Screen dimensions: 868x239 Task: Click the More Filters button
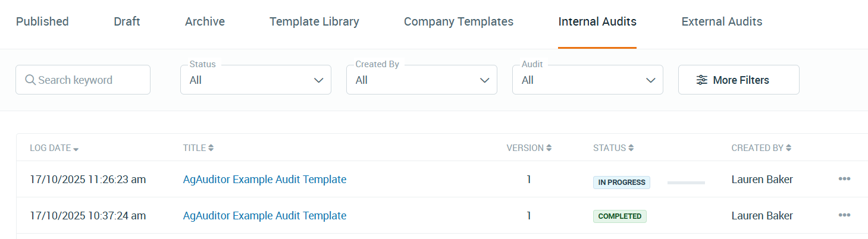(x=738, y=80)
